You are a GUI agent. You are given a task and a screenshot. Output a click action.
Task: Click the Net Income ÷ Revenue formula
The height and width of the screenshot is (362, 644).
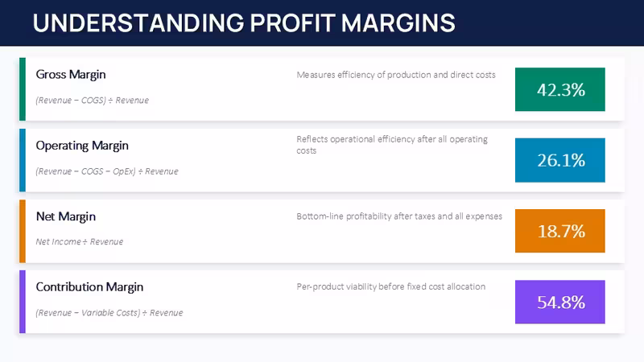point(79,242)
